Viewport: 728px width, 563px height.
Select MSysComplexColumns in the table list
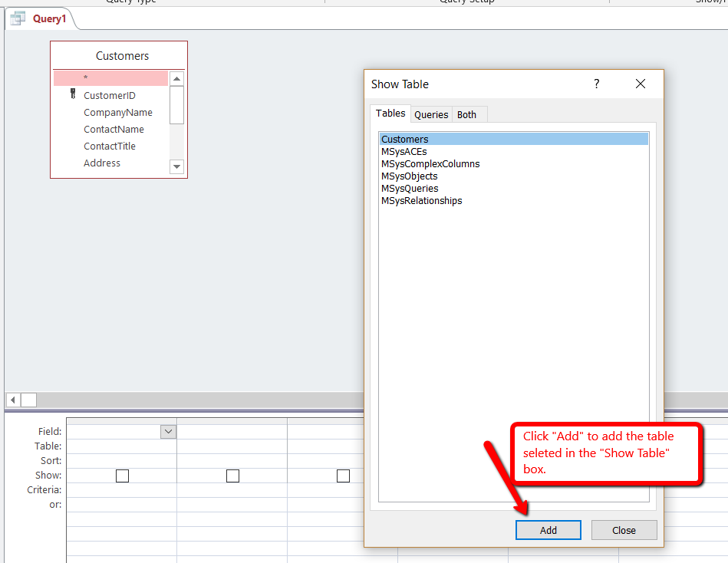(x=514, y=164)
